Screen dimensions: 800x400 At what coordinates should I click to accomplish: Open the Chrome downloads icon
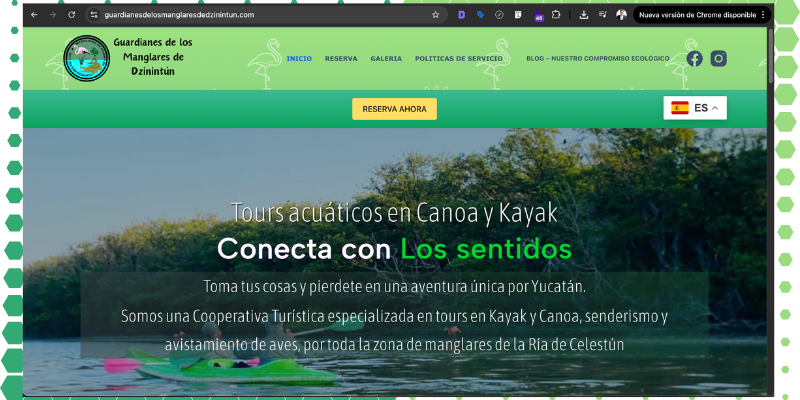coord(581,15)
